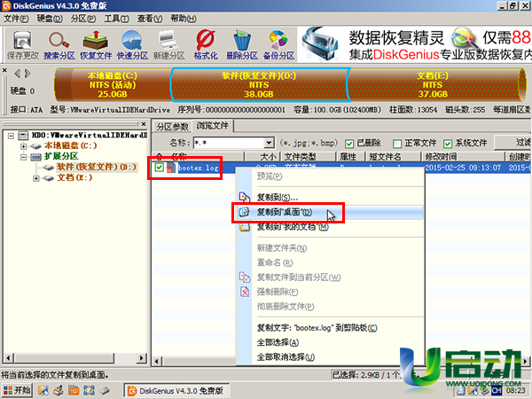Image resolution: width=532 pixels, height=399 pixels.
Task: Sort by the 短文件名 column header
Action: pos(393,156)
